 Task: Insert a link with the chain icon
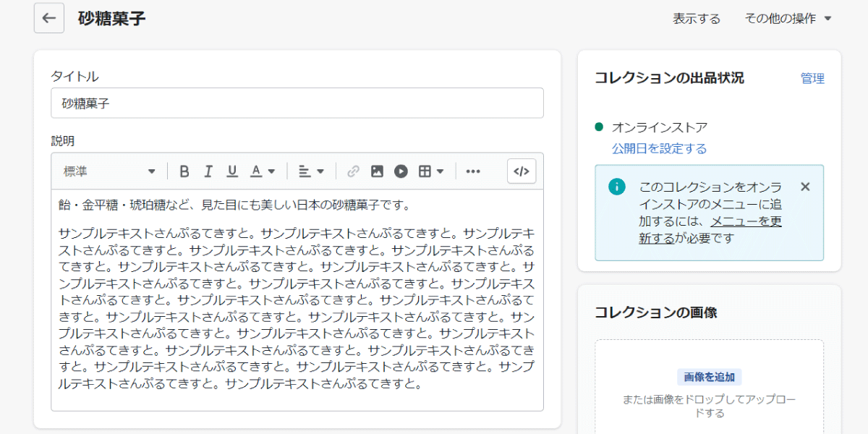pos(353,171)
